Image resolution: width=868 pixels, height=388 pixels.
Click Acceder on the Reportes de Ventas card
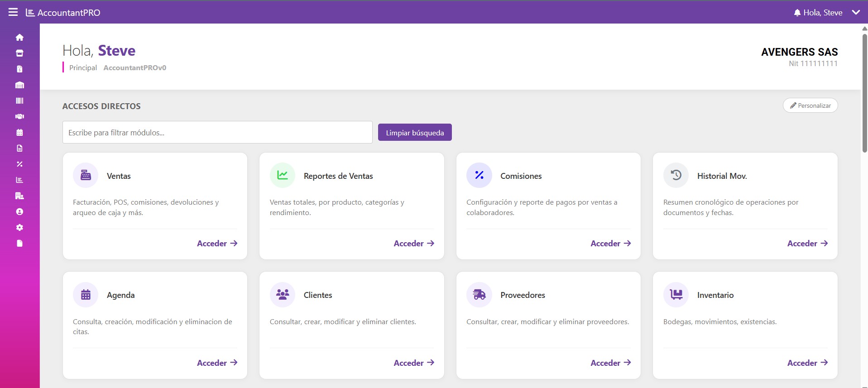414,244
